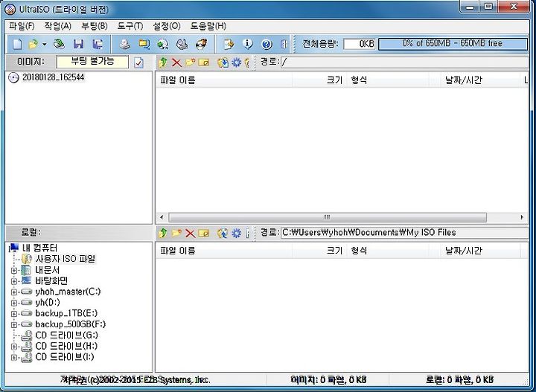Screen dimensions: 536x392
Task: Click the Add Files document icon in main toolbar
Action: coord(229,44)
